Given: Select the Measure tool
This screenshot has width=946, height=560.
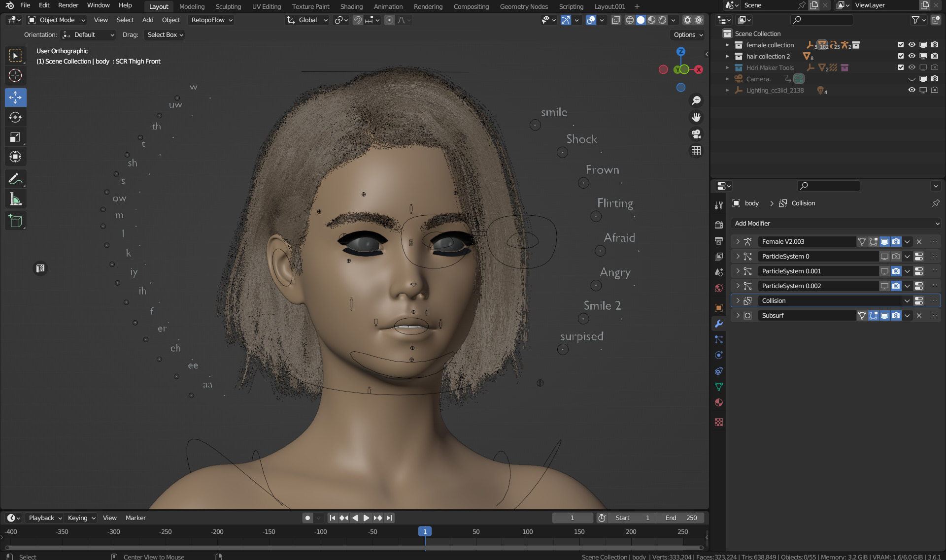Looking at the screenshot, I should 15,199.
